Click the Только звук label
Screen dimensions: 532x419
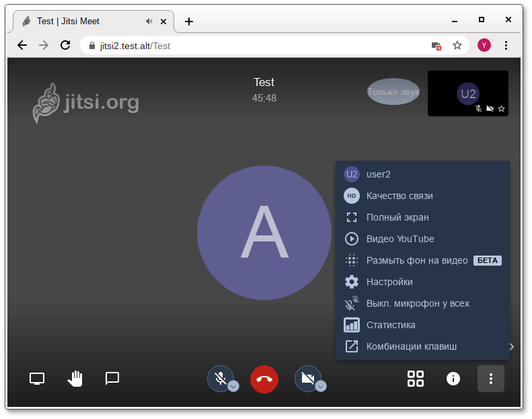point(393,91)
